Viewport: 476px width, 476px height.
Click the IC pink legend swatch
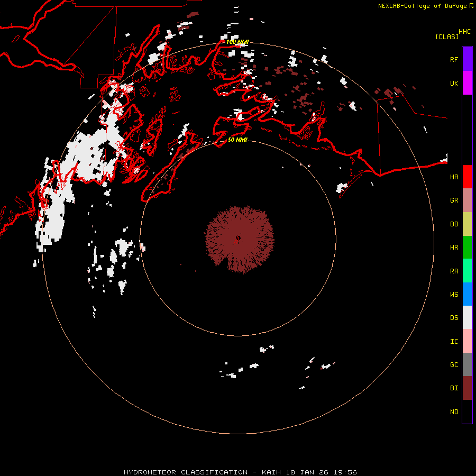click(x=467, y=341)
